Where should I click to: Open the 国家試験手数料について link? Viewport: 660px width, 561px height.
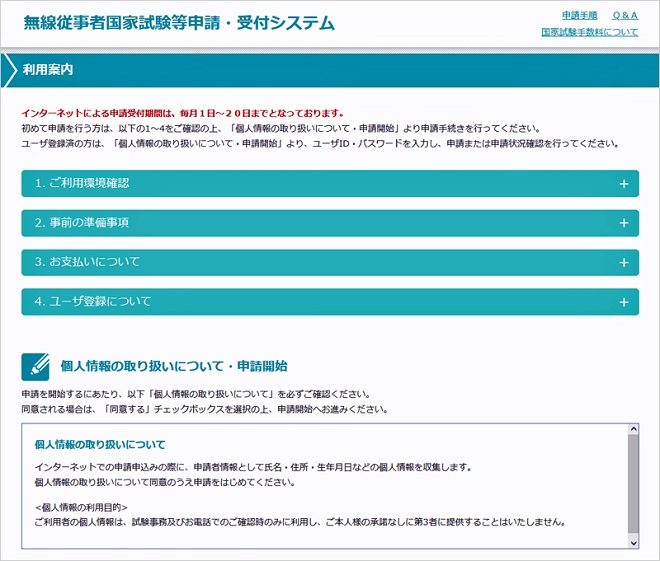click(589, 32)
